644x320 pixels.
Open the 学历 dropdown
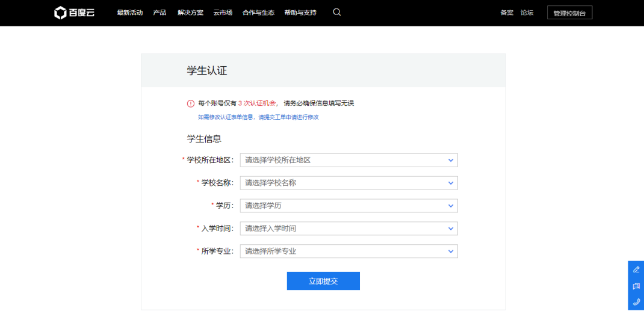pos(348,206)
